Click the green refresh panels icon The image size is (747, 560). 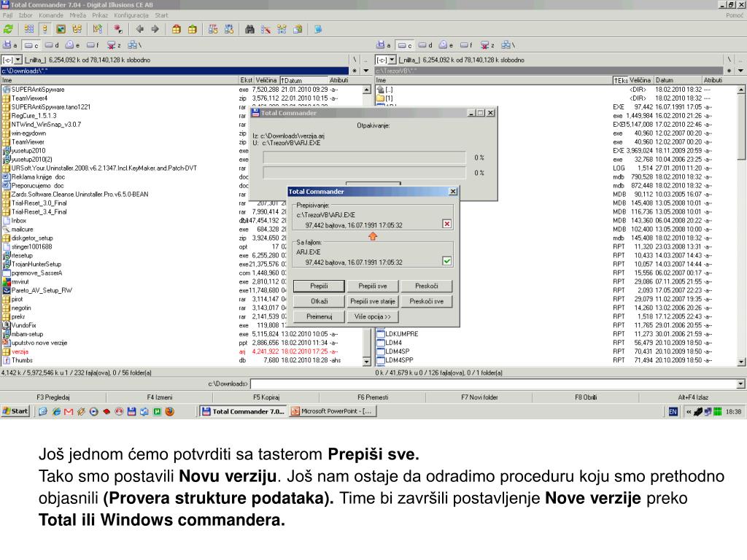pyautogui.click(x=8, y=29)
